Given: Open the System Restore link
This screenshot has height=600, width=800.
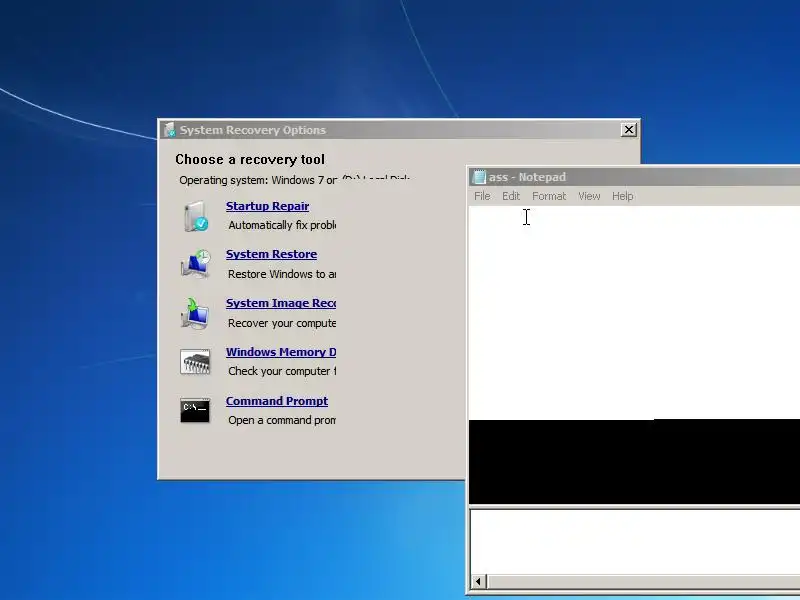Looking at the screenshot, I should tap(271, 254).
